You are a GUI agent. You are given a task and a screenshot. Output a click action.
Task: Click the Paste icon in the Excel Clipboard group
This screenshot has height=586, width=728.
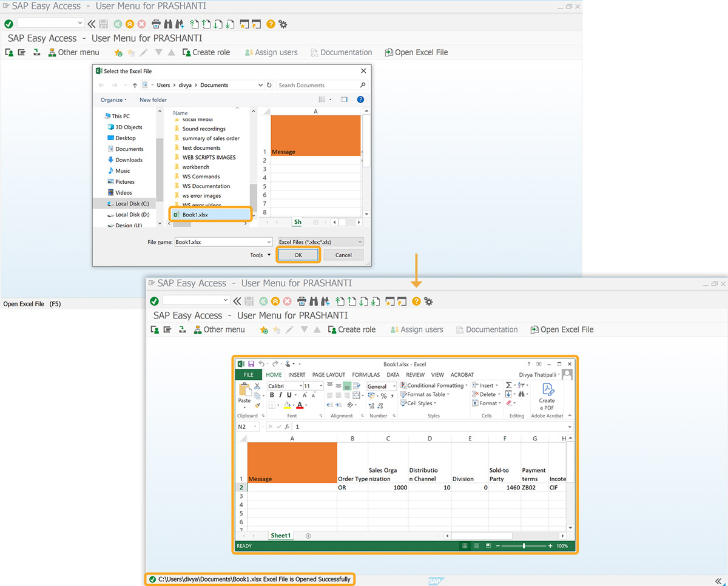click(244, 390)
